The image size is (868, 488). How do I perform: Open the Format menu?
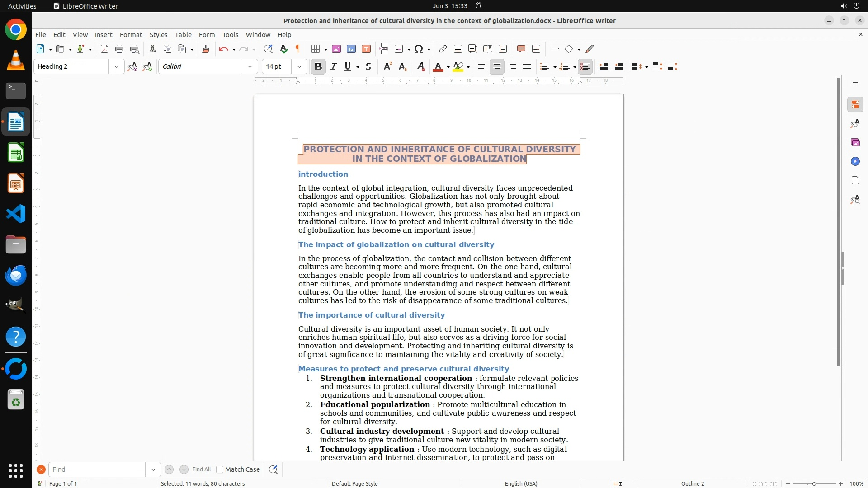(x=131, y=35)
